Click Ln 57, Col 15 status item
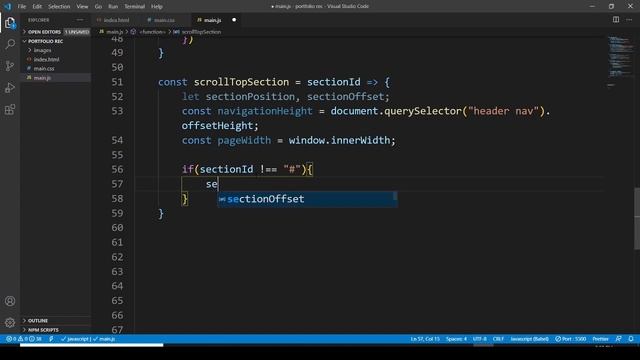The image size is (640, 360). click(x=425, y=339)
